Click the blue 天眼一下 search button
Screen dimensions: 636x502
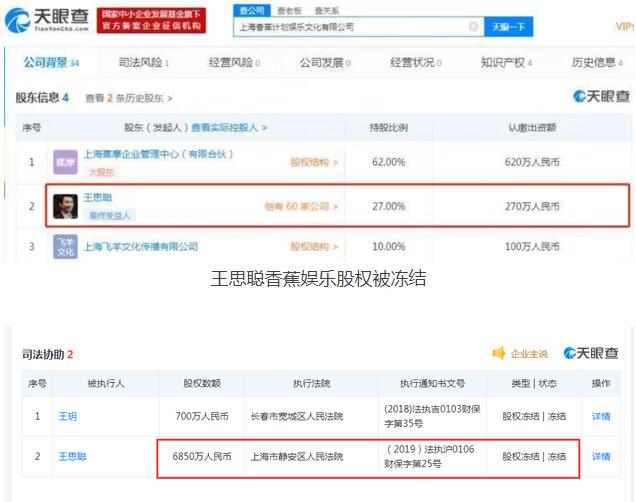point(509,27)
